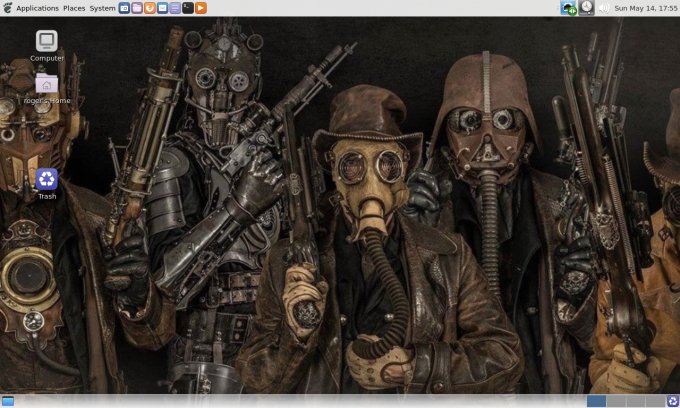Click the clock tray icon

coord(586,8)
